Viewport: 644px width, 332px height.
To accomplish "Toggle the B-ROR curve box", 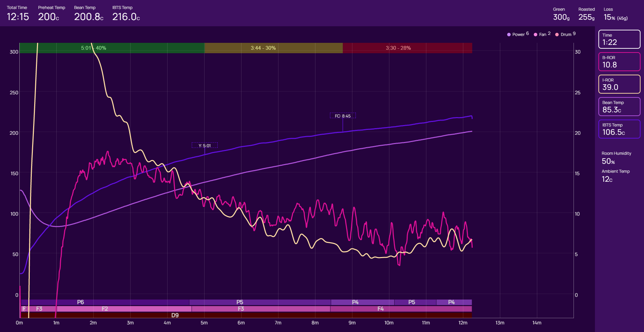I will (x=619, y=61).
